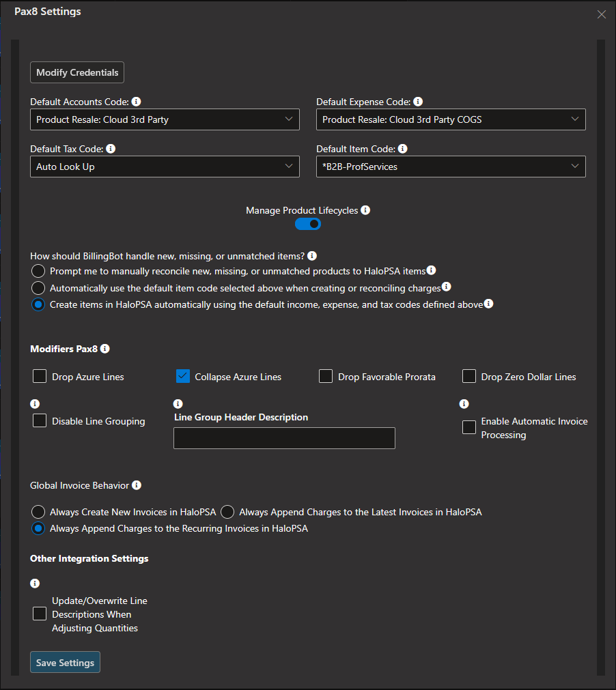Check the Drop Azure Lines checkbox

[x=40, y=376]
